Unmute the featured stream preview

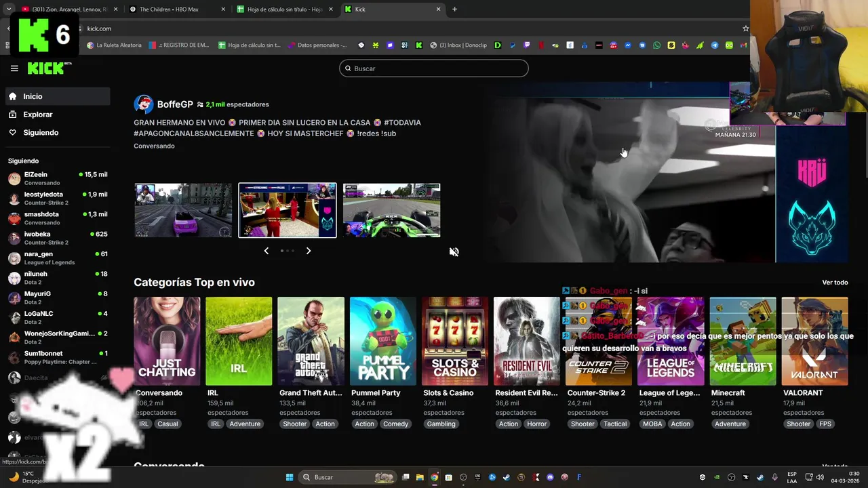[x=454, y=251]
